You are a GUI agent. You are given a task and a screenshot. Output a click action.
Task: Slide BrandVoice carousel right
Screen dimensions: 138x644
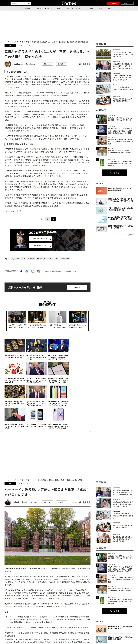pyautogui.click(x=89, y=320)
